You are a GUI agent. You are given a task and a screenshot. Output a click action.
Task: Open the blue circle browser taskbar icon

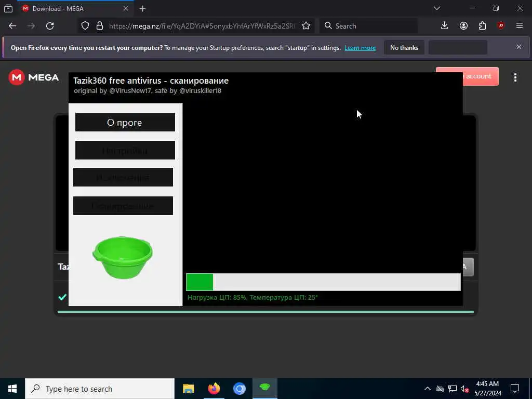tap(239, 389)
